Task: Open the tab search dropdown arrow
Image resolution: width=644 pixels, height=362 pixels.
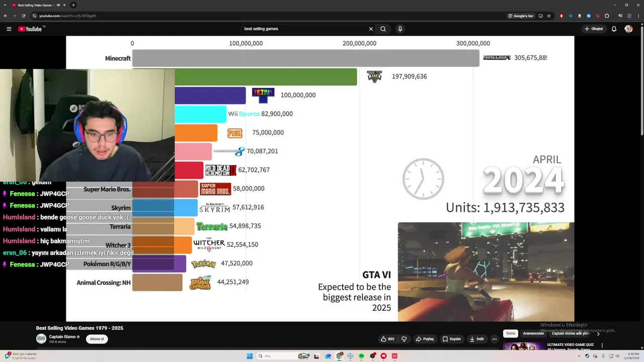Action: [5, 5]
